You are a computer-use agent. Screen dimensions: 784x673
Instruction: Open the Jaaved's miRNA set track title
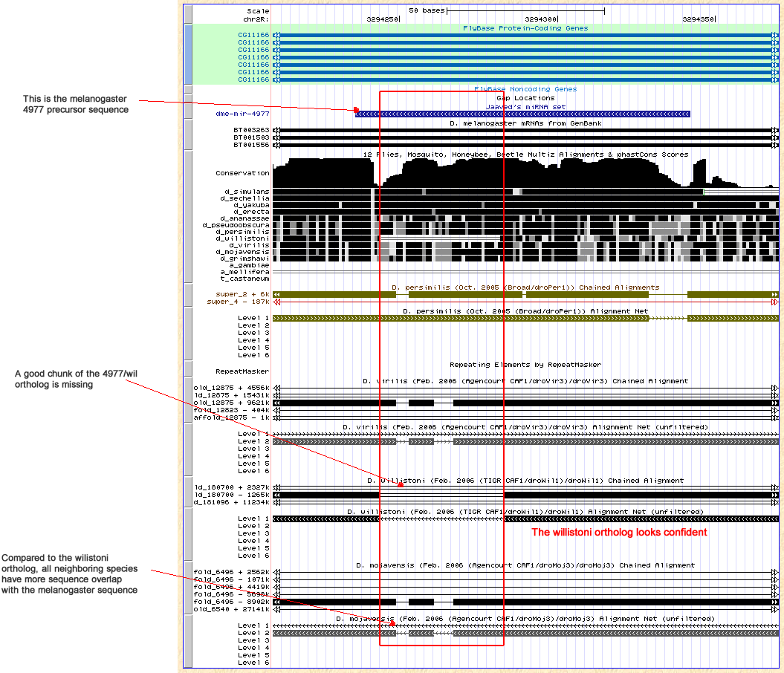point(525,106)
